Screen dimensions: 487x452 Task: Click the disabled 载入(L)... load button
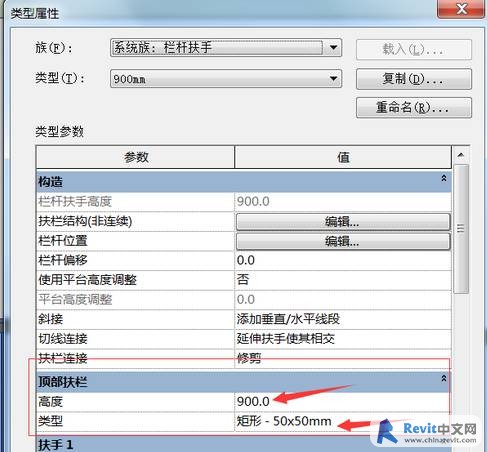[x=414, y=50]
